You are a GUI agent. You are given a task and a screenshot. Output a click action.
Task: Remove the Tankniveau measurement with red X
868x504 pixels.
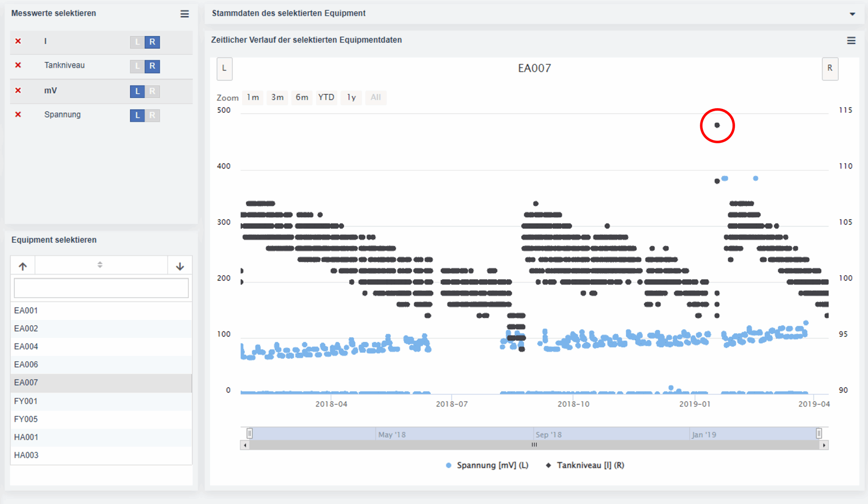tap(18, 65)
